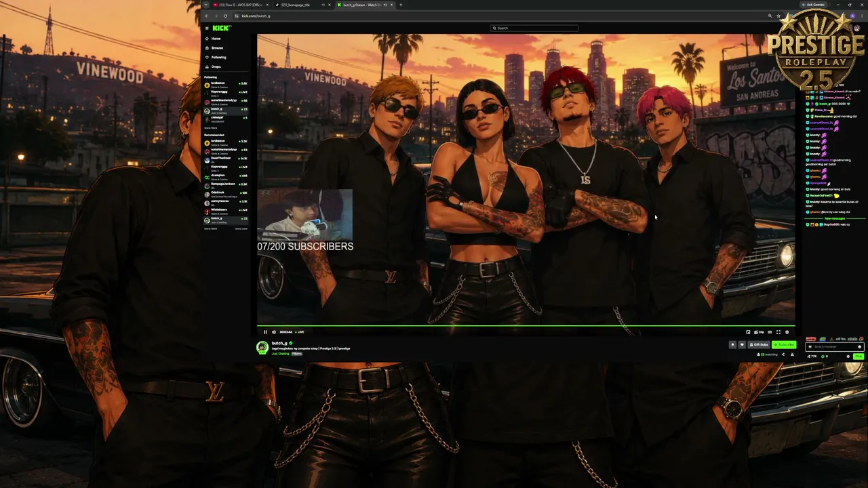Open dcampion channel in Recommended list
The width and height of the screenshot is (868, 488).
point(227,176)
